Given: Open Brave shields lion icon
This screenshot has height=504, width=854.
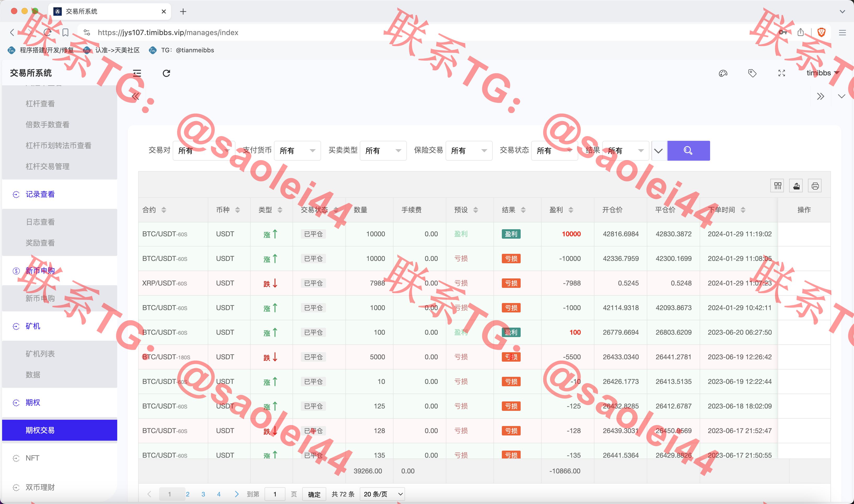Looking at the screenshot, I should coord(821,32).
